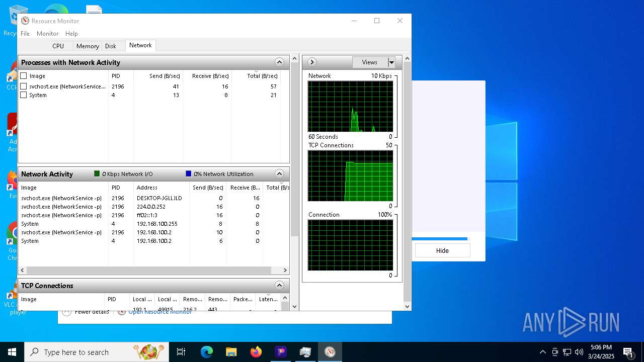Image resolution: width=644 pixels, height=362 pixels.
Task: Open Task View from taskbar
Action: (181, 352)
